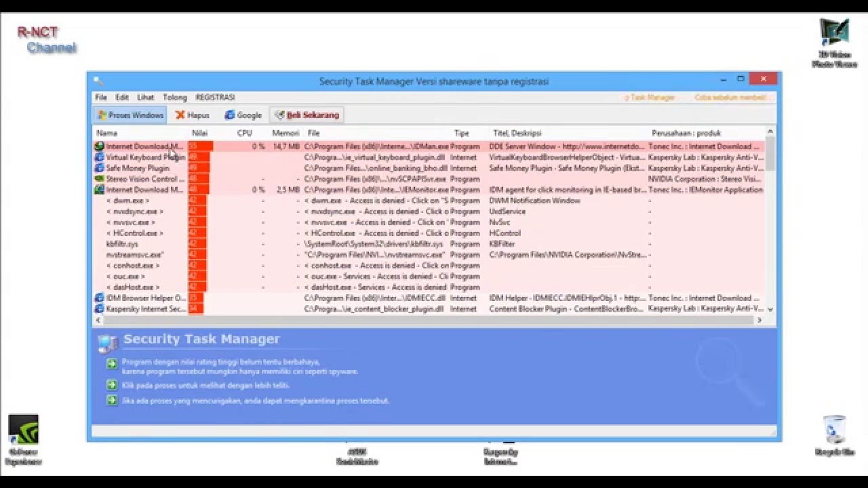Click the title bar magnifier app icon
The height and width of the screenshot is (488, 868).
[x=98, y=81]
